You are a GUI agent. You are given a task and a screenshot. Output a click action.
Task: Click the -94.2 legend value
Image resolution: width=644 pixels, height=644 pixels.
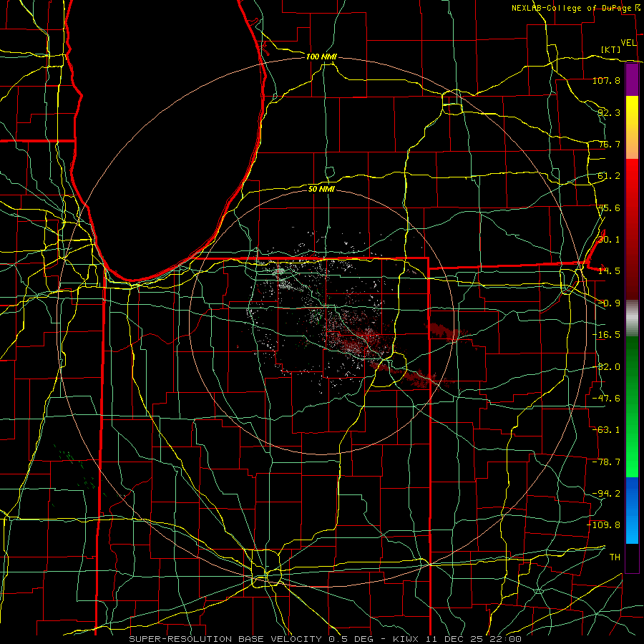coord(606,493)
